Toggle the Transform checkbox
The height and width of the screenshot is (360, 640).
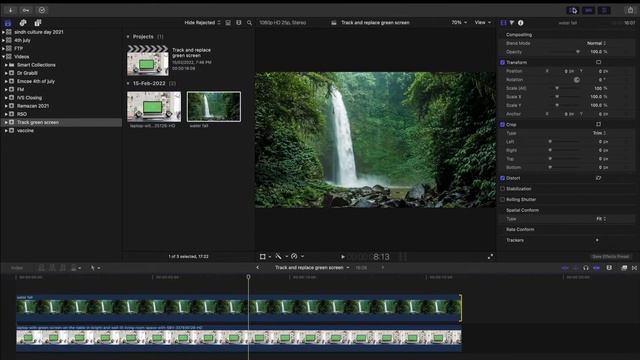pyautogui.click(x=502, y=62)
